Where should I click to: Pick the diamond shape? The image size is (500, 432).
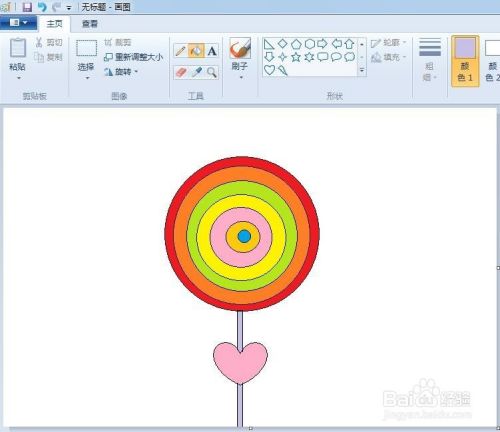(x=283, y=44)
